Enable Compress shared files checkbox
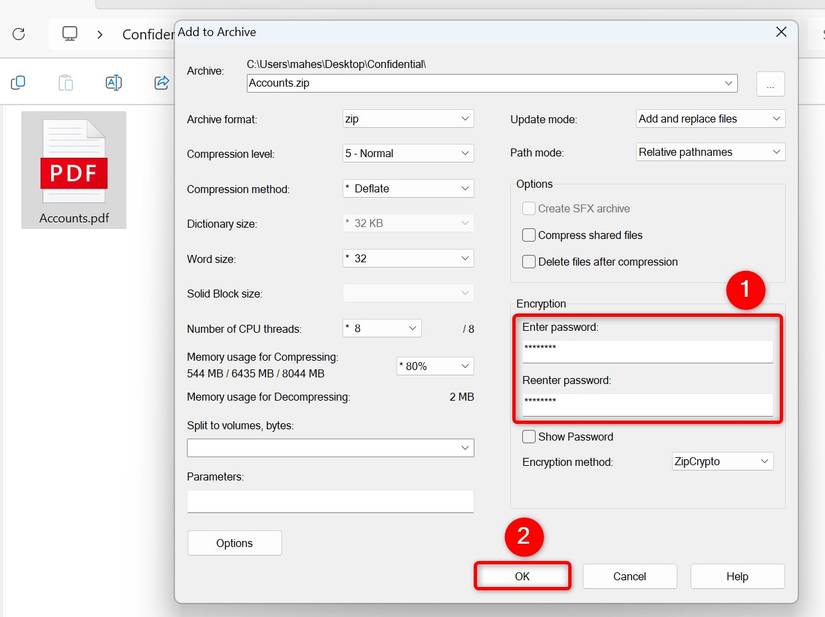 coord(529,235)
